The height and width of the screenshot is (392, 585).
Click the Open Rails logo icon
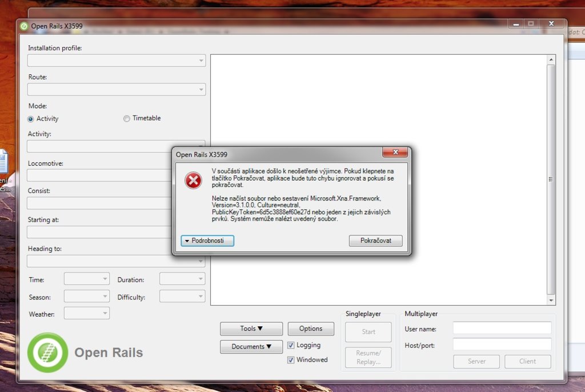[x=47, y=353]
